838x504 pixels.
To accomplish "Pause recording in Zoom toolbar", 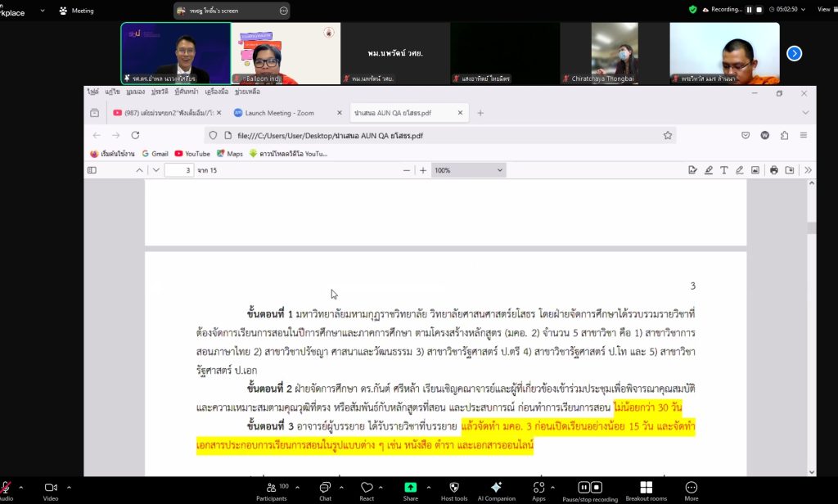I will [x=583, y=487].
